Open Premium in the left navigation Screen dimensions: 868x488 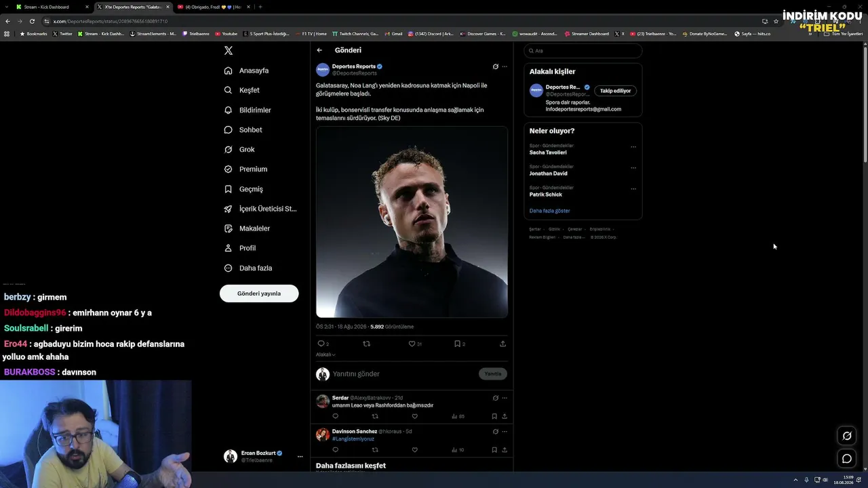[245, 169]
